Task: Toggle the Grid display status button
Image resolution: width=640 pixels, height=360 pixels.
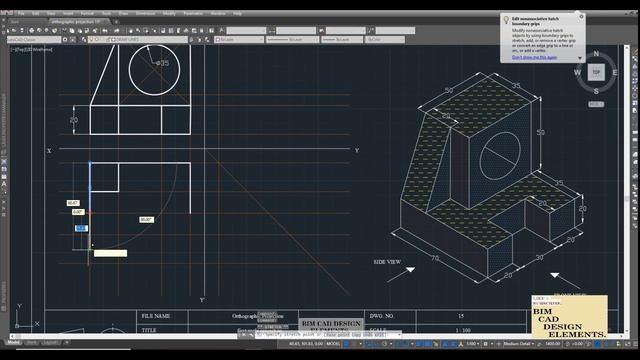Action: (346, 344)
